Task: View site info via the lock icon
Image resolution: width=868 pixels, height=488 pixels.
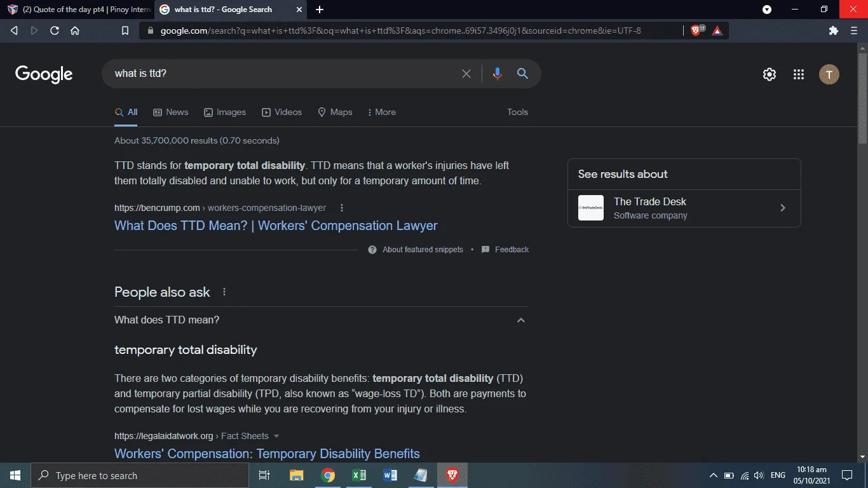Action: tap(151, 30)
